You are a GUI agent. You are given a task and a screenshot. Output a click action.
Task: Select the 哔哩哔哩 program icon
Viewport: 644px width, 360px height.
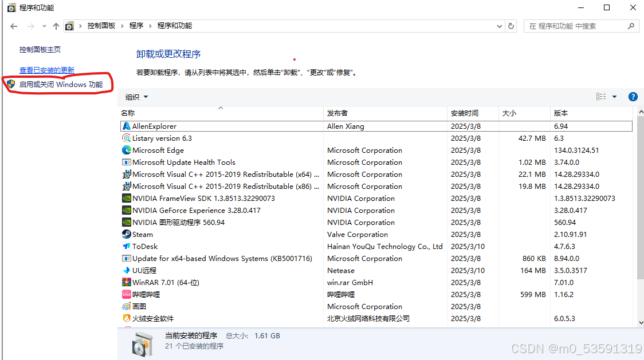(x=127, y=294)
